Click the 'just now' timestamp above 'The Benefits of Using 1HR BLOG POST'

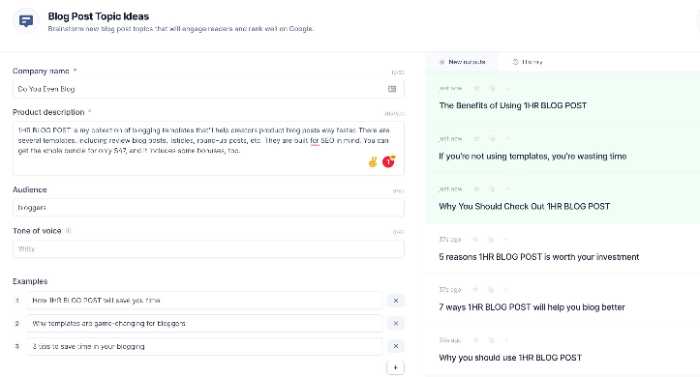pos(450,88)
